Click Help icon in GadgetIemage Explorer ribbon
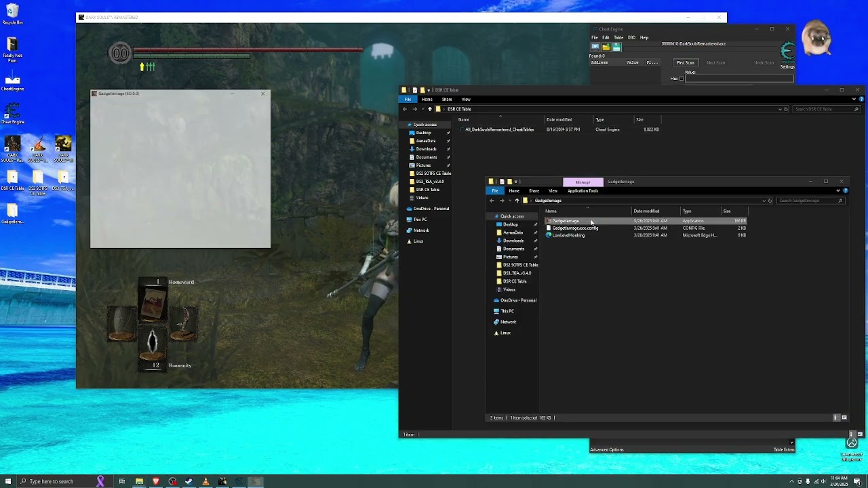 coord(845,190)
